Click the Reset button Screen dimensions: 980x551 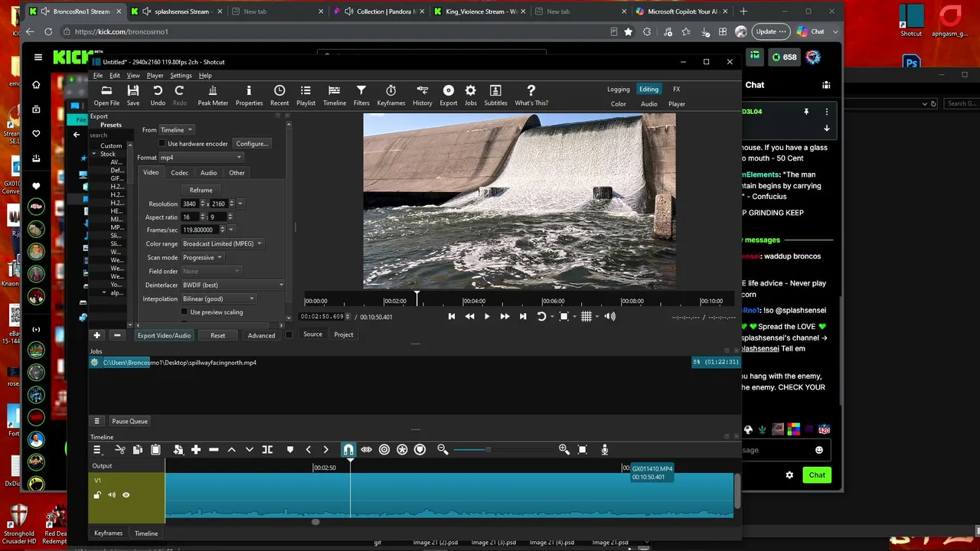tap(218, 335)
